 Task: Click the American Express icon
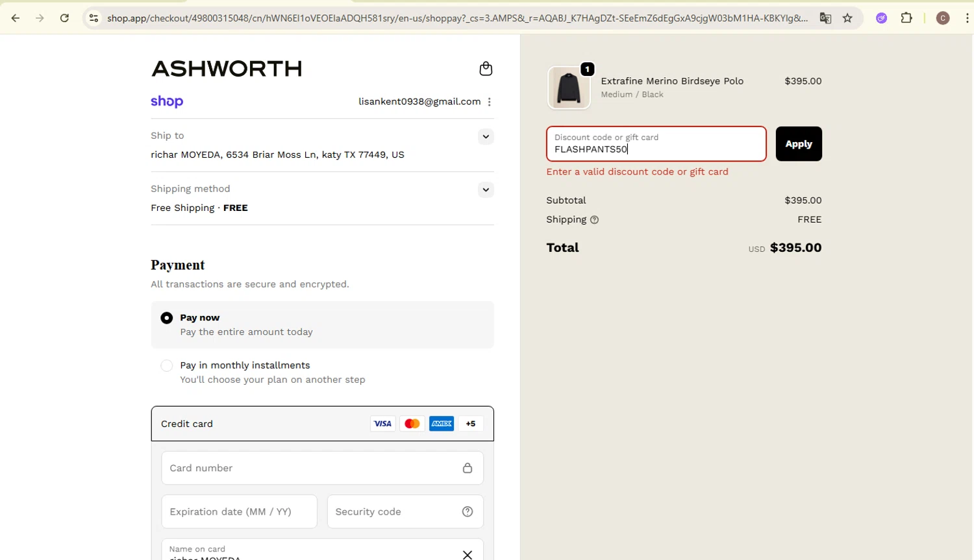[x=442, y=424]
